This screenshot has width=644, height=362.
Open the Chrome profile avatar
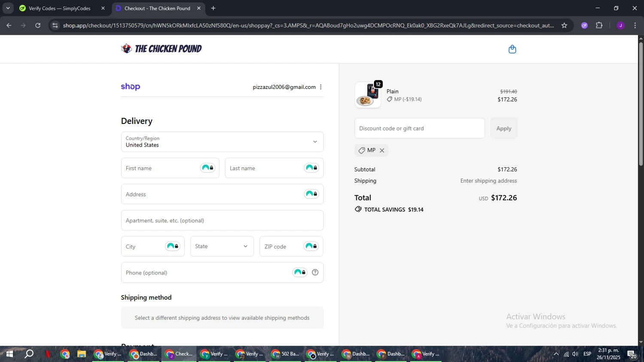pyautogui.click(x=620, y=25)
